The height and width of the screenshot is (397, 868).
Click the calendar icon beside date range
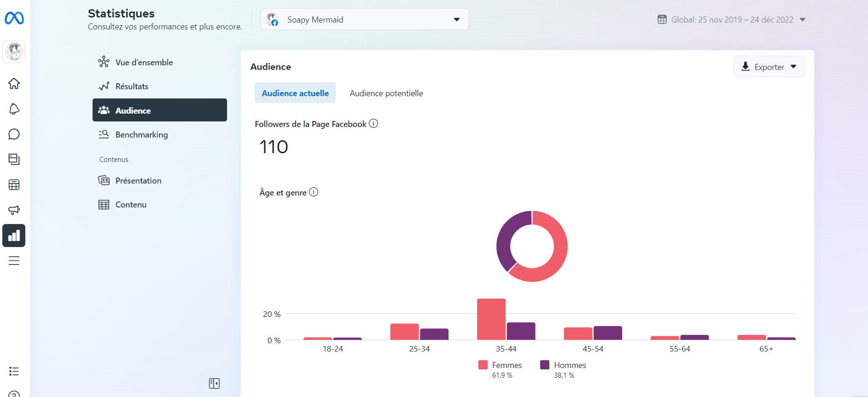click(662, 19)
